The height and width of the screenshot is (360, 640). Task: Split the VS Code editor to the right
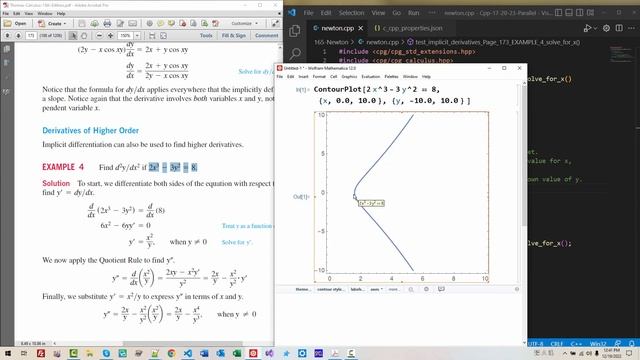(x=619, y=28)
